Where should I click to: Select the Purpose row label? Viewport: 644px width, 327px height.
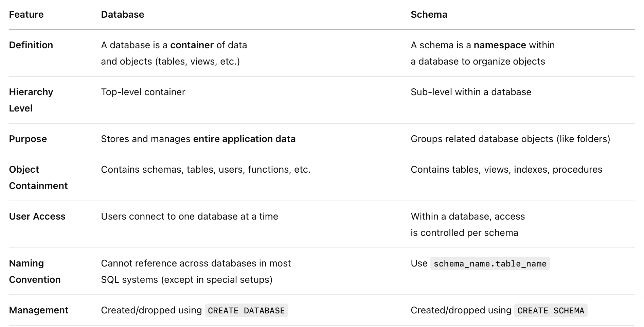[28, 139]
